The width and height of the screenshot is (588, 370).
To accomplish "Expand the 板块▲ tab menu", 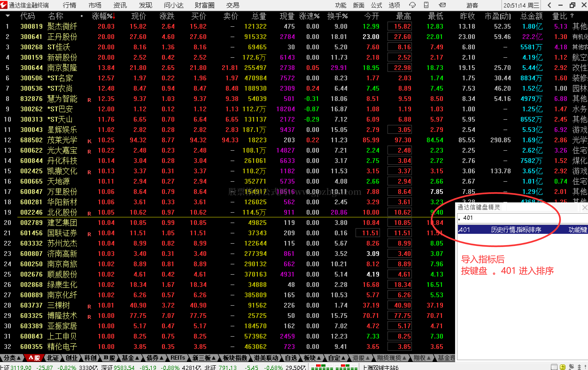I will tap(312, 358).
